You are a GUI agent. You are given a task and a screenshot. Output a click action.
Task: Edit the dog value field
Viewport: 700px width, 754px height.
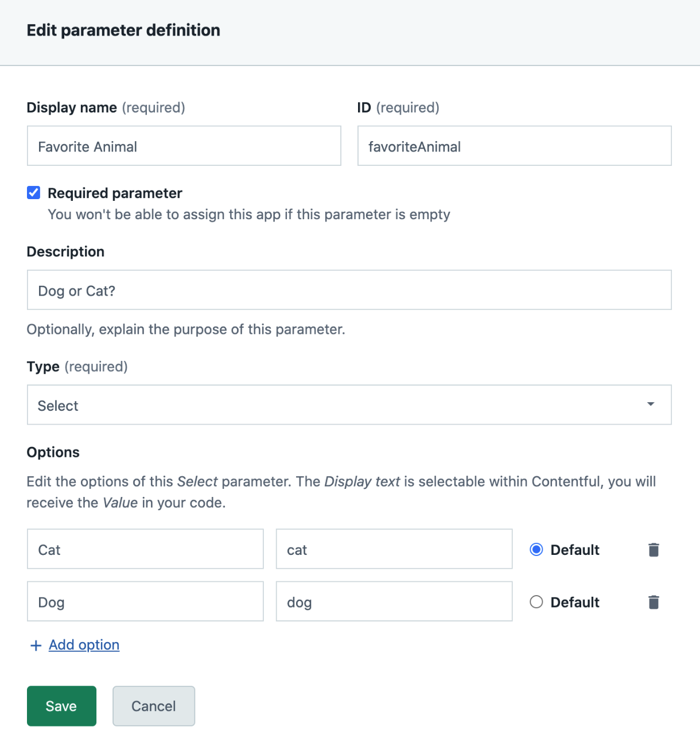click(394, 601)
